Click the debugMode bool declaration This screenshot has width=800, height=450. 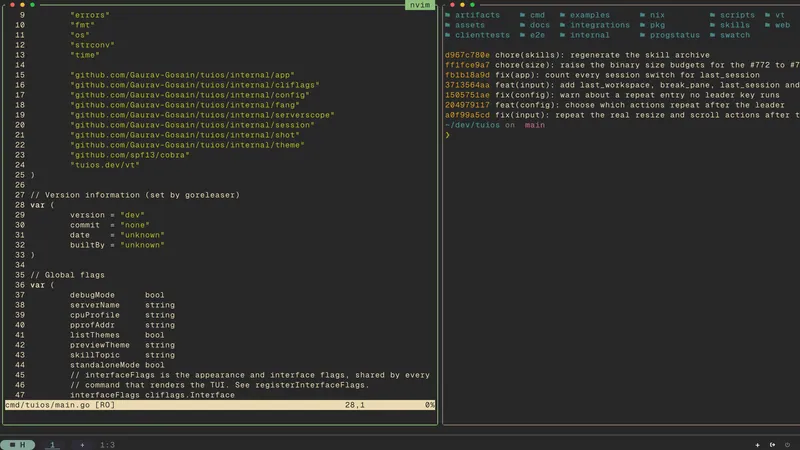pos(117,295)
